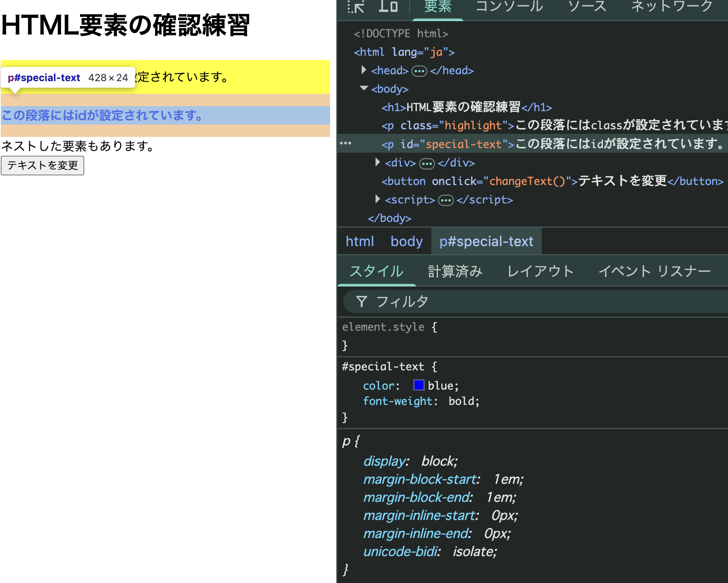
Task: Activate the element inspector picker icon
Action: [356, 7]
